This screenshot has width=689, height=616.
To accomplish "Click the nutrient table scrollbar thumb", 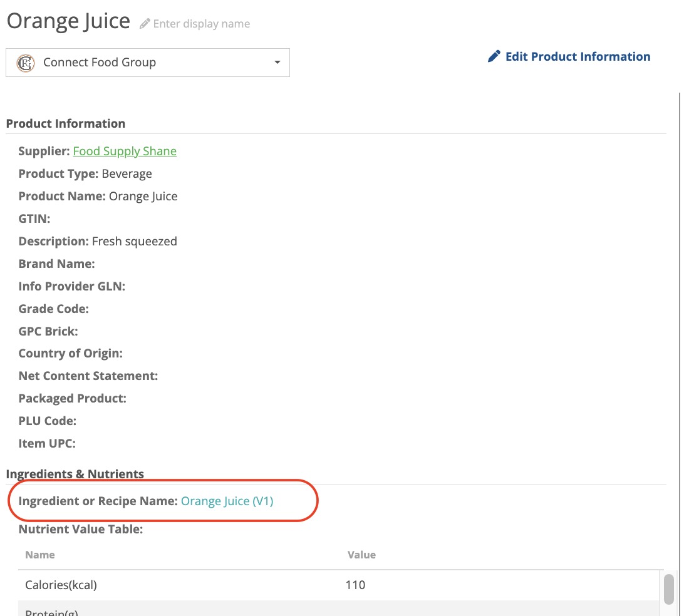I will tap(669, 588).
